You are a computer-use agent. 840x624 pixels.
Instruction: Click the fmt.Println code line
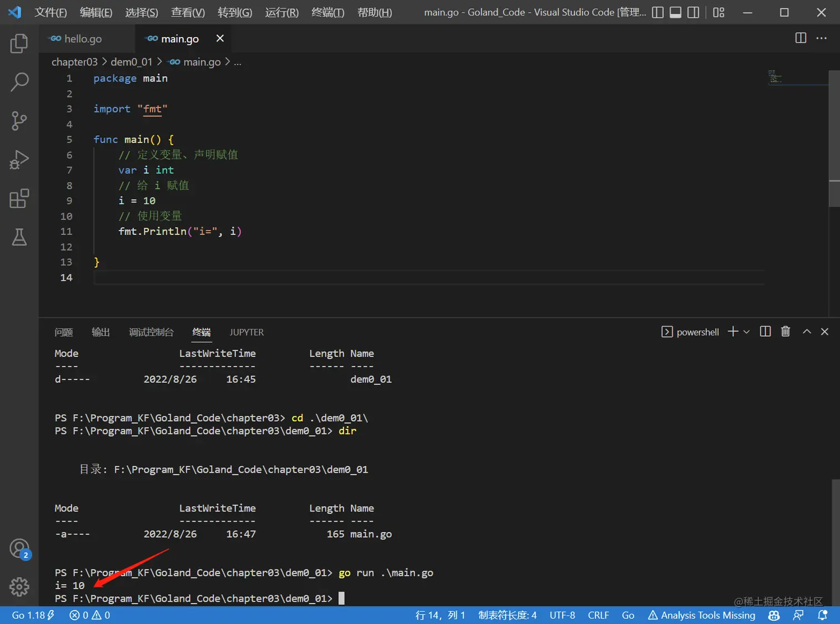pyautogui.click(x=180, y=231)
